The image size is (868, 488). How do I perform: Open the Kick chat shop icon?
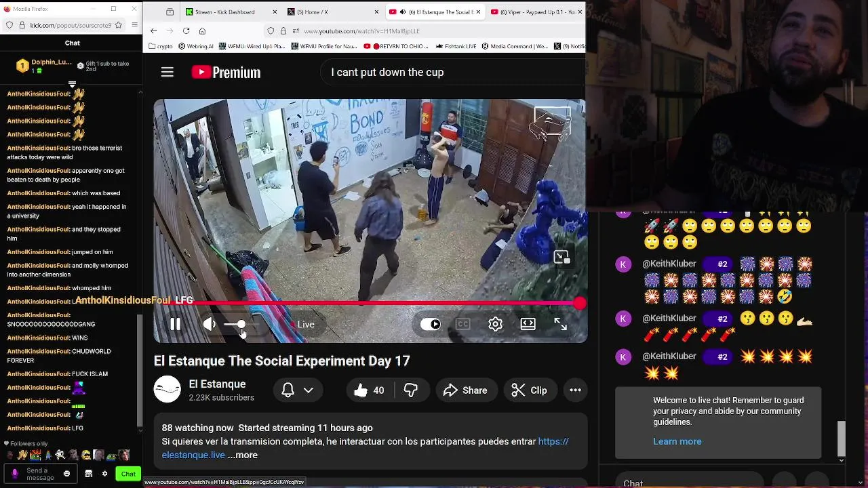pos(88,474)
